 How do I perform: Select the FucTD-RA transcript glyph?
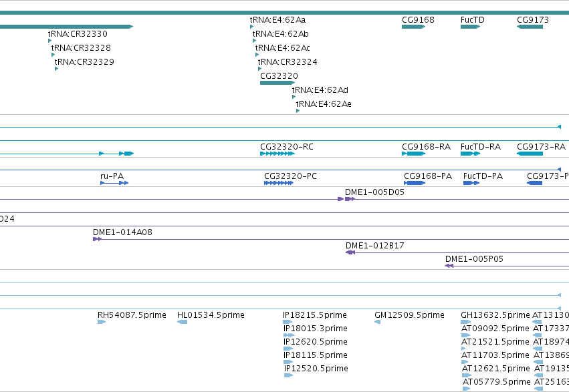tap(471, 154)
